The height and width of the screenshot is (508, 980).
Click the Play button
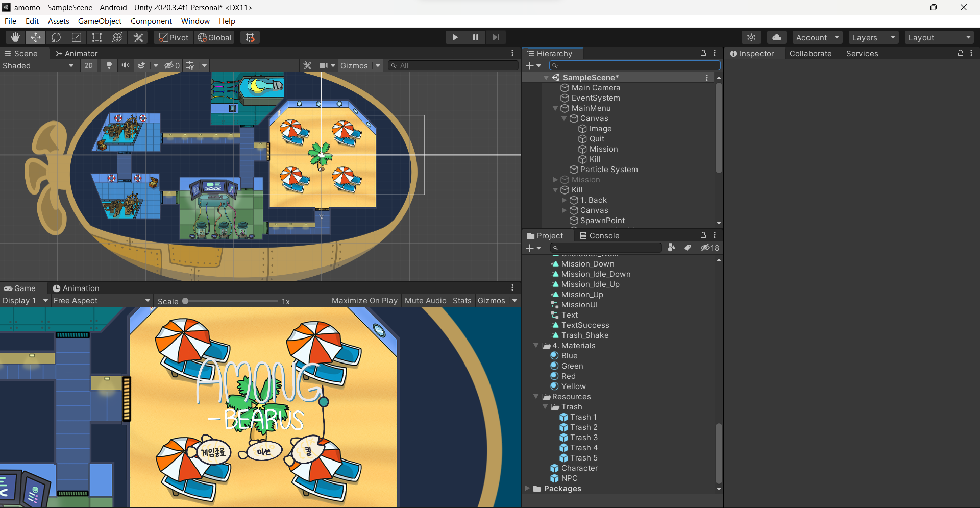455,37
